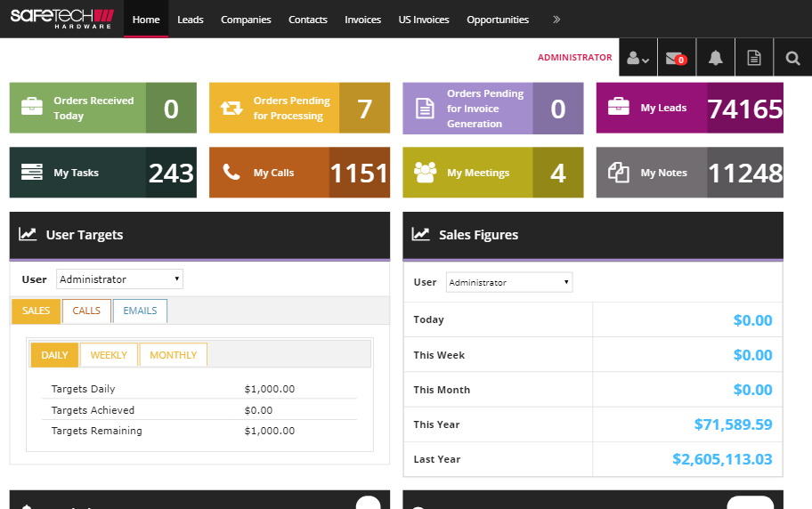
Task: Click the This Month sales value
Action: point(752,390)
